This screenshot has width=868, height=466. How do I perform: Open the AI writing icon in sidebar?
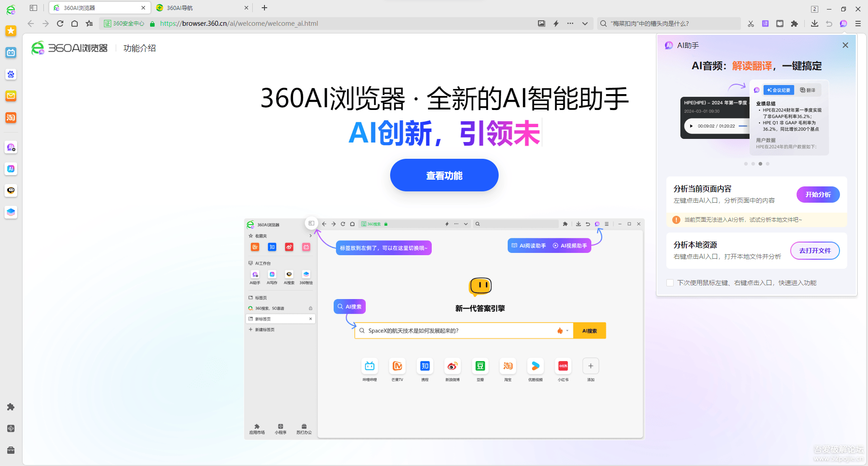(11, 169)
